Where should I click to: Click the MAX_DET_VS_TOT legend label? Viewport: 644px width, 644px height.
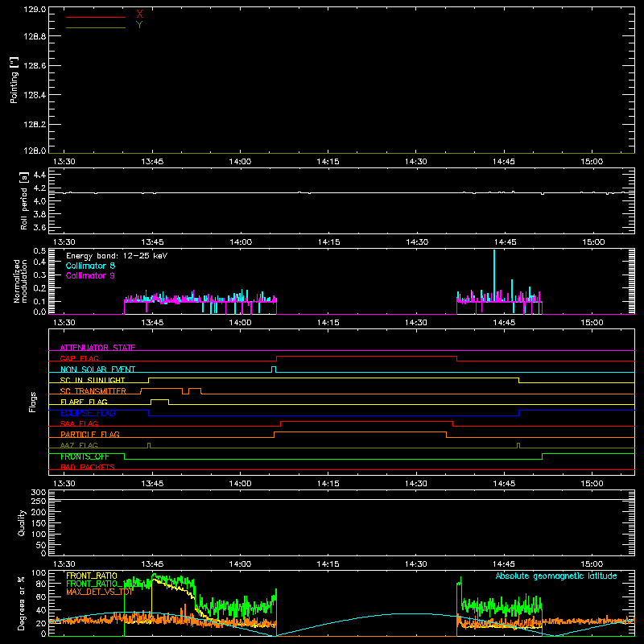[99, 592]
